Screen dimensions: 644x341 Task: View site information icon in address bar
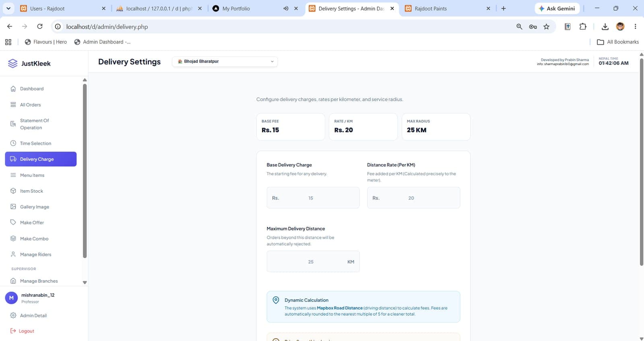click(x=58, y=27)
